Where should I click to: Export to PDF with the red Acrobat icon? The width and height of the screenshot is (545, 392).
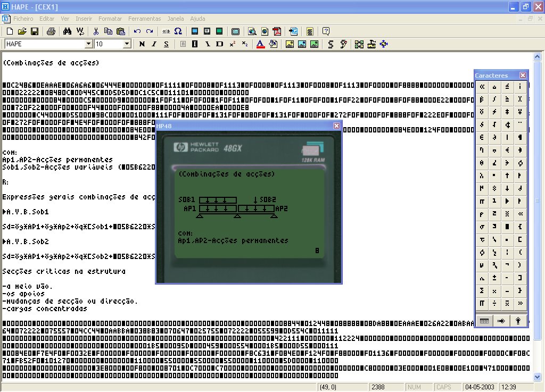point(277,31)
